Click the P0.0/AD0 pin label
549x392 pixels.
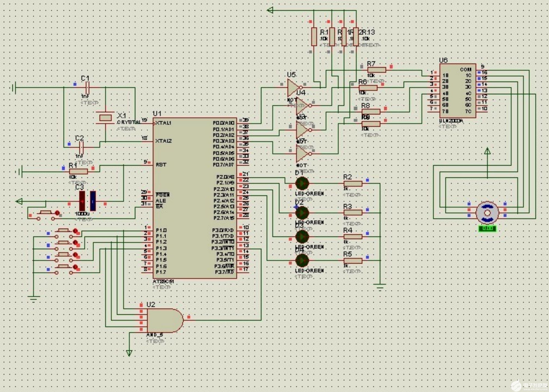[x=223, y=123]
